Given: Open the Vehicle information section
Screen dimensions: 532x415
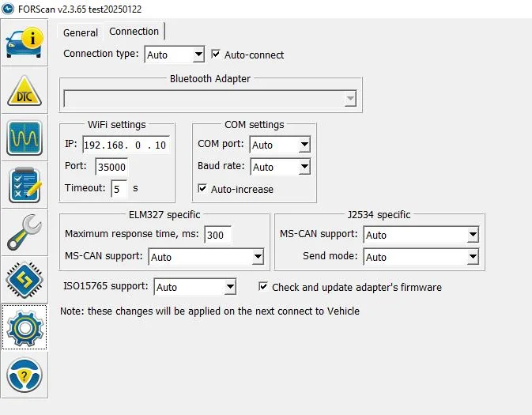Looking at the screenshot, I should pos(25,43).
